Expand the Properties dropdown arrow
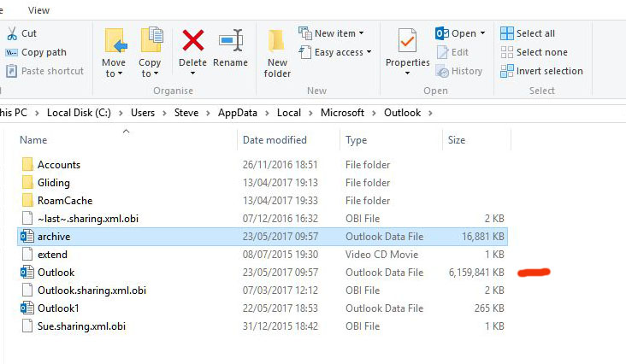 (x=407, y=73)
